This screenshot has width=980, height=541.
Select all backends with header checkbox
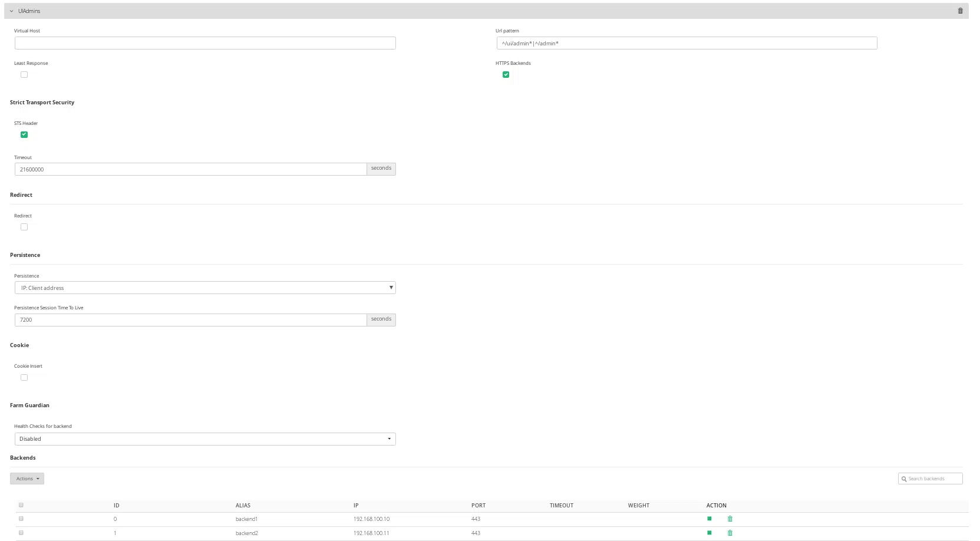[21, 505]
